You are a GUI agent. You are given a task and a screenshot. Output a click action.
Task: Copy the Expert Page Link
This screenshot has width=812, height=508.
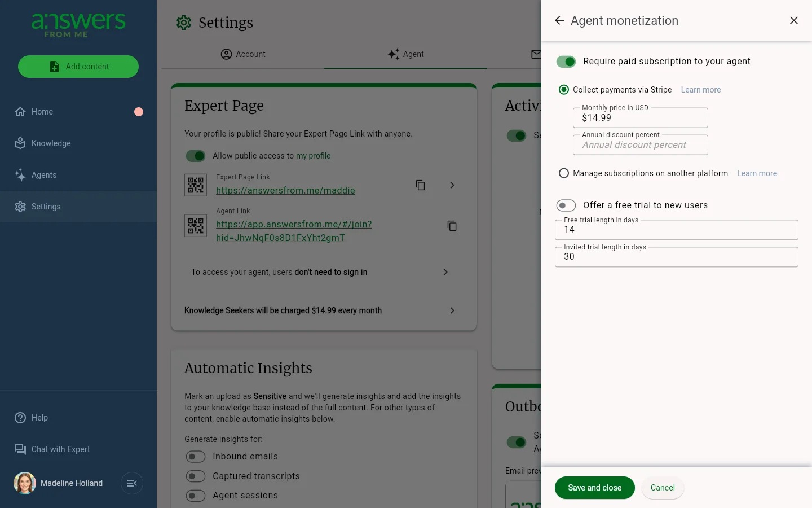coord(421,185)
